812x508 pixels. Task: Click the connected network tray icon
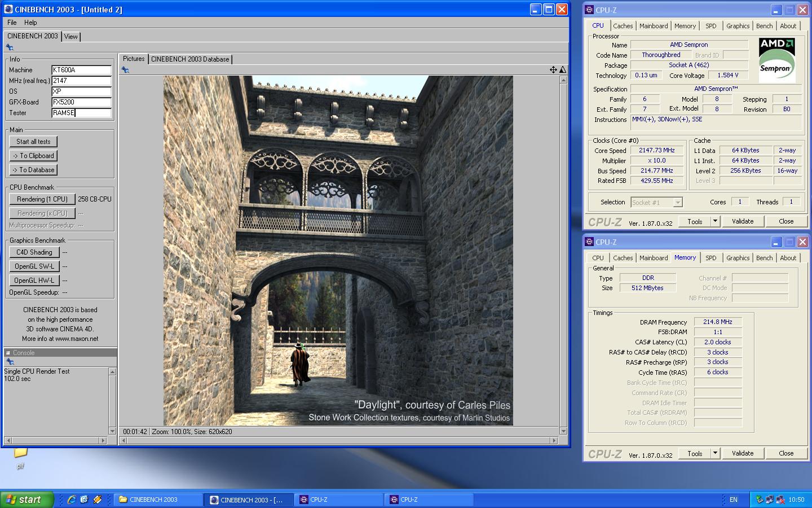click(x=770, y=500)
